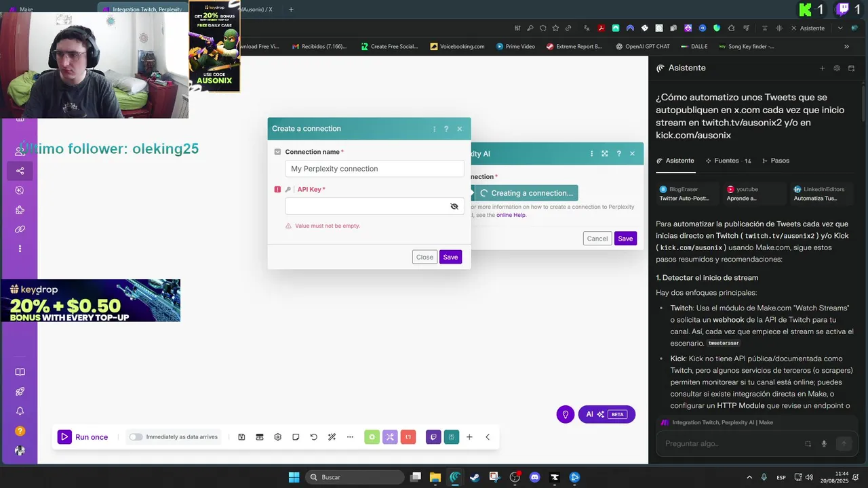Toggle the Connection name mapping checkbox icon
Image resolution: width=868 pixels, height=488 pixels.
point(277,152)
